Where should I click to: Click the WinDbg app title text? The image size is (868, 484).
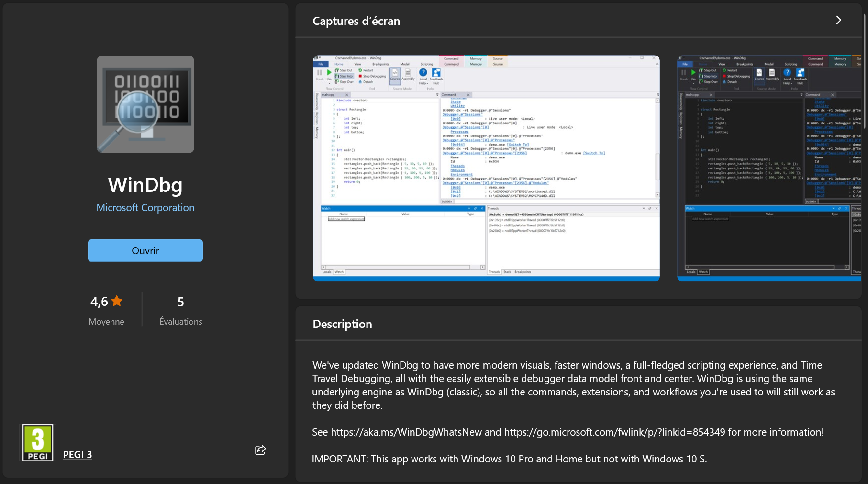(x=145, y=185)
